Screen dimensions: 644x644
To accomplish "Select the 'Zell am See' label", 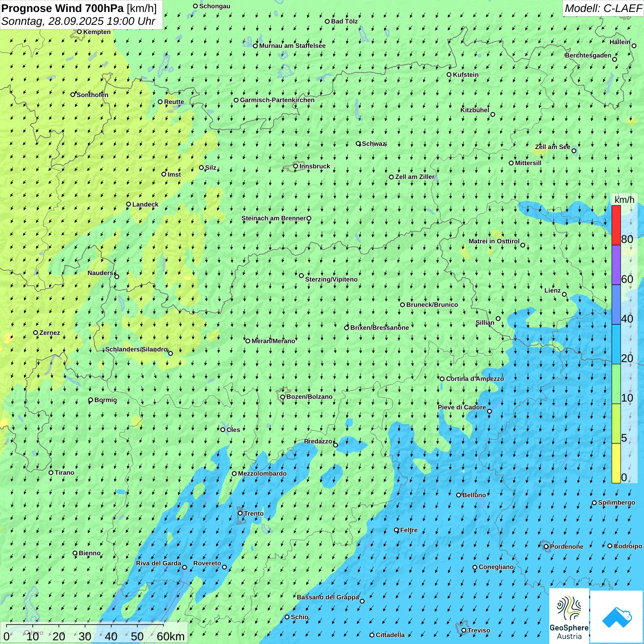I will [552, 147].
